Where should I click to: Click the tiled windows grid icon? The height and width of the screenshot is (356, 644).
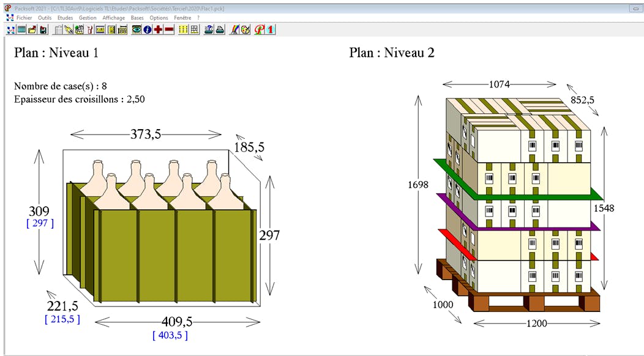click(x=194, y=29)
